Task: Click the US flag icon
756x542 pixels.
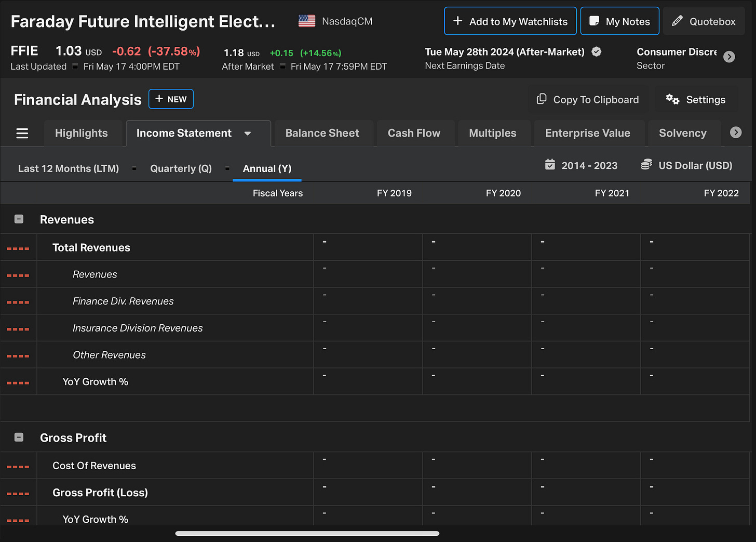Action: pos(307,21)
